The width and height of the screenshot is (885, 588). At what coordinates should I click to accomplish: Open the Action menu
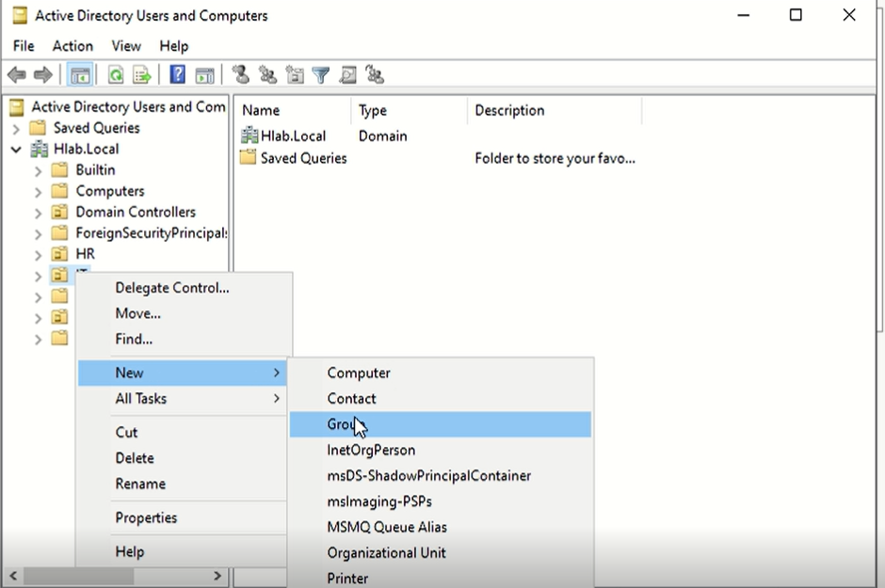pyautogui.click(x=72, y=46)
